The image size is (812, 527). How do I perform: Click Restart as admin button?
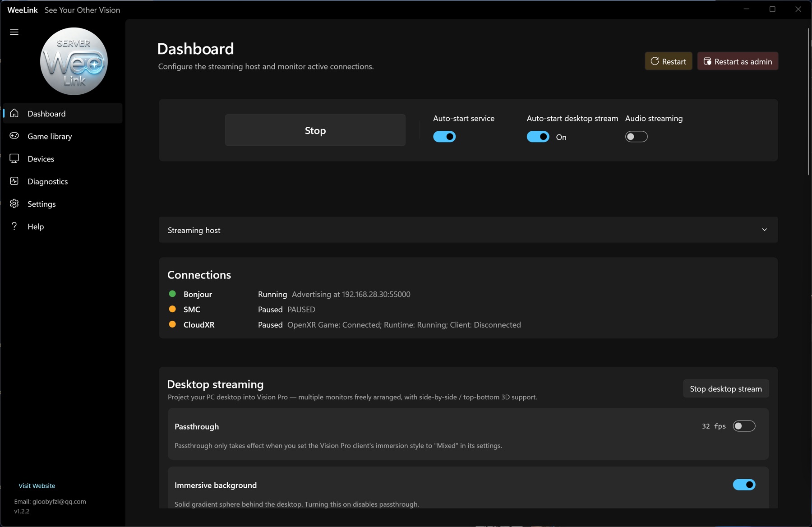click(738, 61)
